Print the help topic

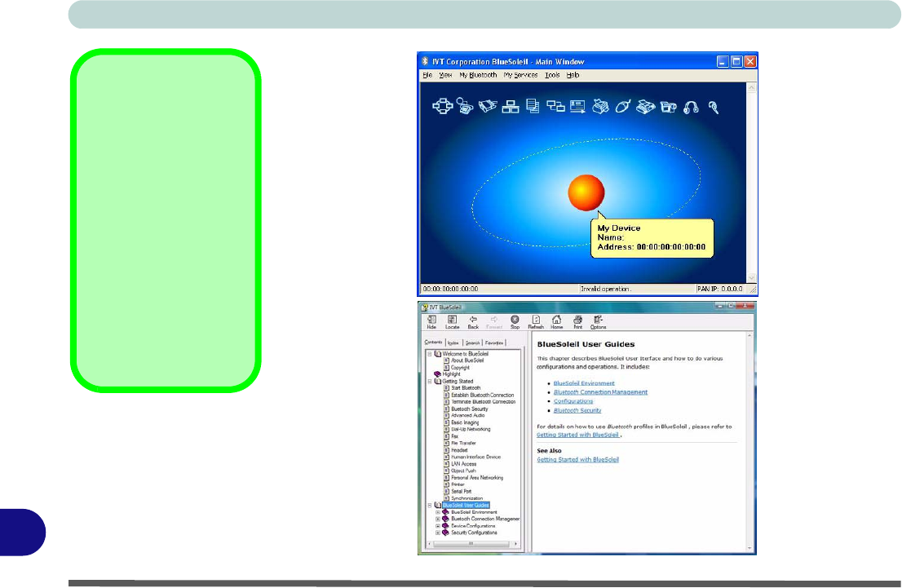(577, 322)
